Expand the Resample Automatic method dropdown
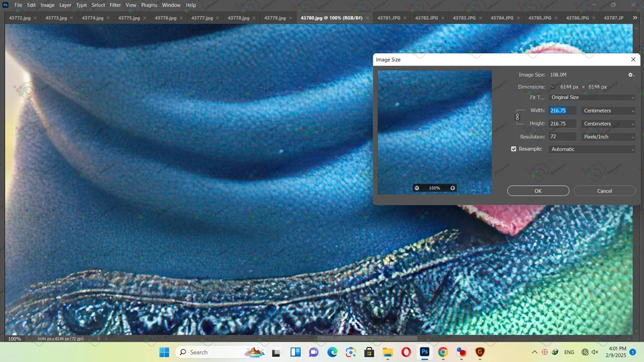Screen dimensions: 644x362 tap(592, 149)
